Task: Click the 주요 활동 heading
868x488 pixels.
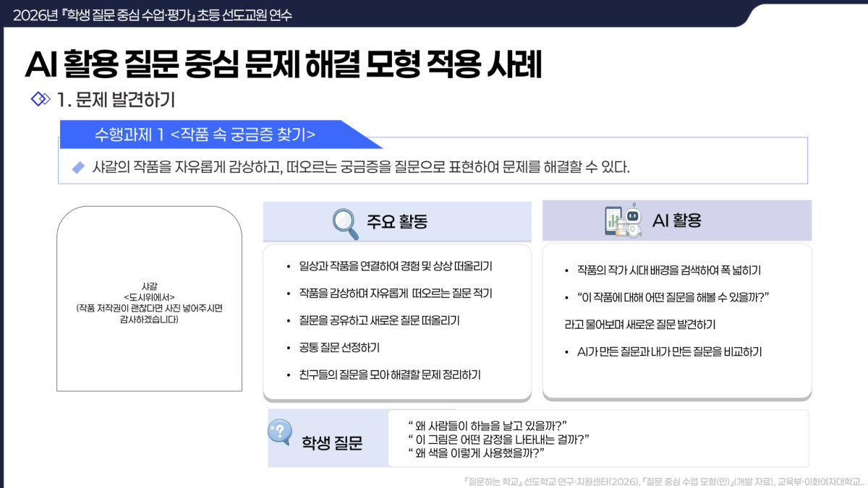Action: [397, 221]
